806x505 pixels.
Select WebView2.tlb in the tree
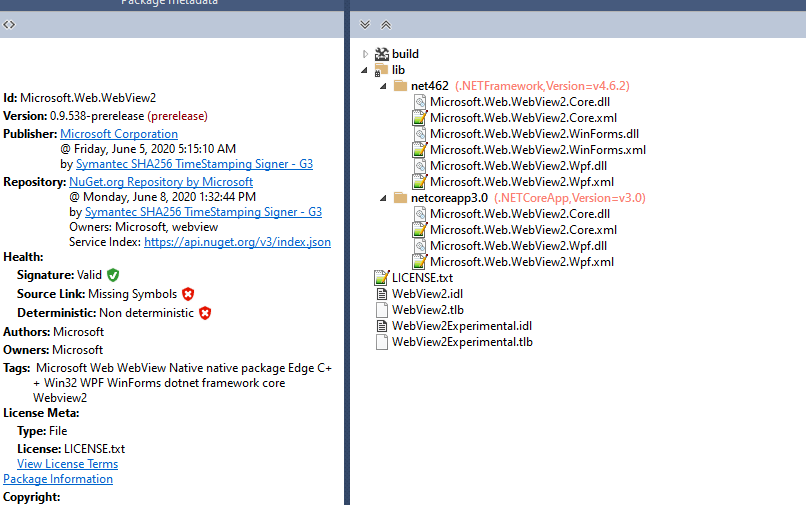click(x=428, y=310)
